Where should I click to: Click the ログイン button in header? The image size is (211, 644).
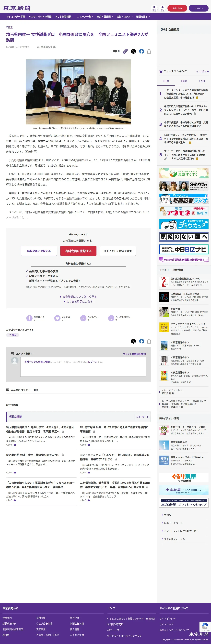(x=199, y=8)
